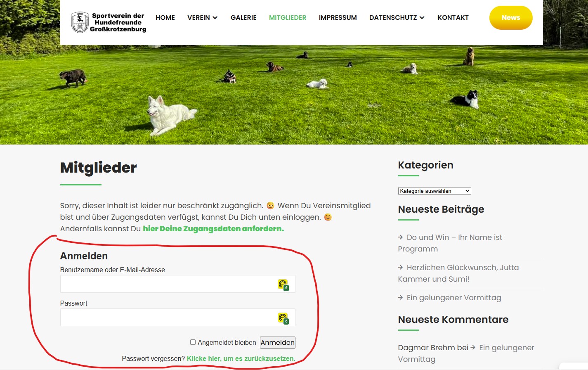Click arrow icon before Ein gelungener Vormittag post
The height and width of the screenshot is (370, 588).
click(x=400, y=298)
